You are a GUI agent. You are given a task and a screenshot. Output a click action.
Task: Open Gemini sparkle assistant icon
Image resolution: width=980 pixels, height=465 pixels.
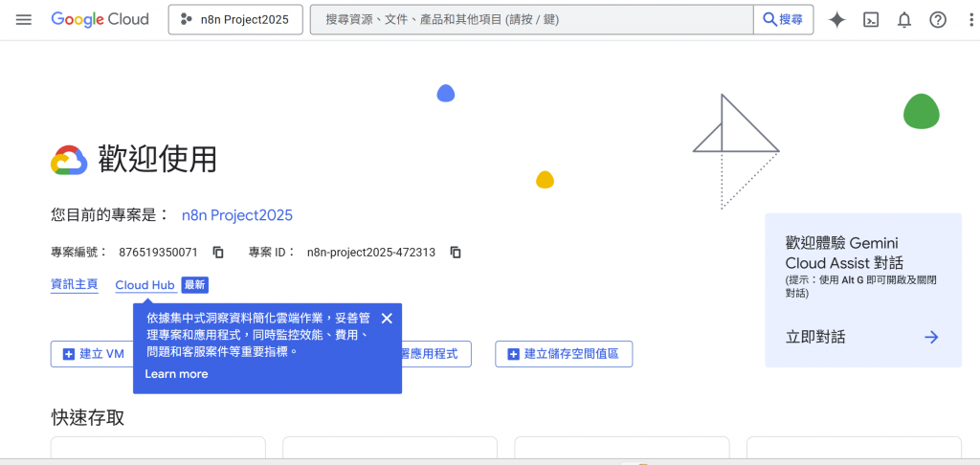click(x=836, y=20)
